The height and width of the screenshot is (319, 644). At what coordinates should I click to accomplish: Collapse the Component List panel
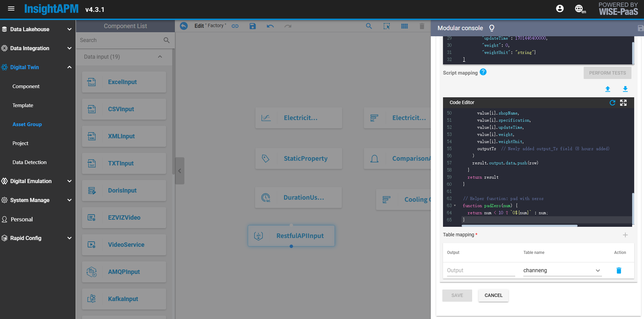[180, 171]
